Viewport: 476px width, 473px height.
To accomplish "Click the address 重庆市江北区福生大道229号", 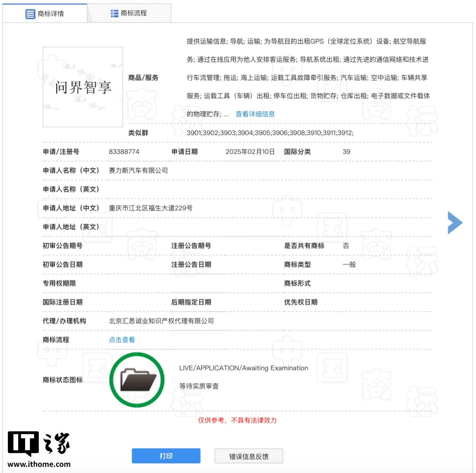I will tap(150, 208).
